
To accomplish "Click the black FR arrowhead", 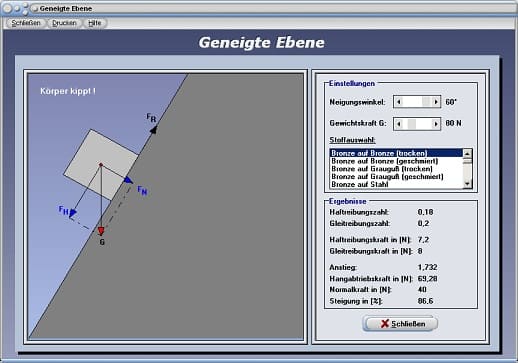I will pos(153,130).
